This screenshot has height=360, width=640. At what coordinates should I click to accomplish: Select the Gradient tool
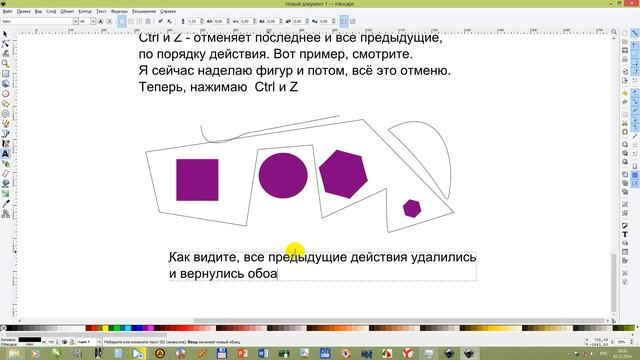click(x=5, y=194)
